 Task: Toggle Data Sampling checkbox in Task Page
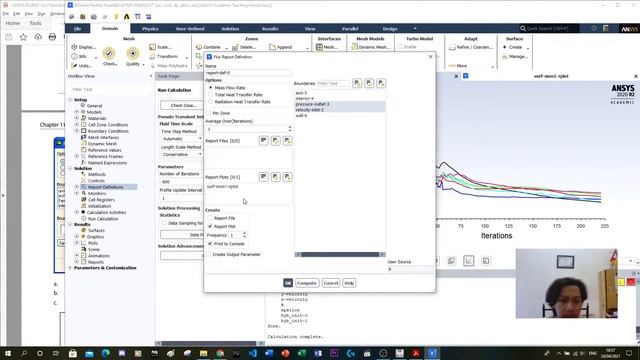(164, 223)
